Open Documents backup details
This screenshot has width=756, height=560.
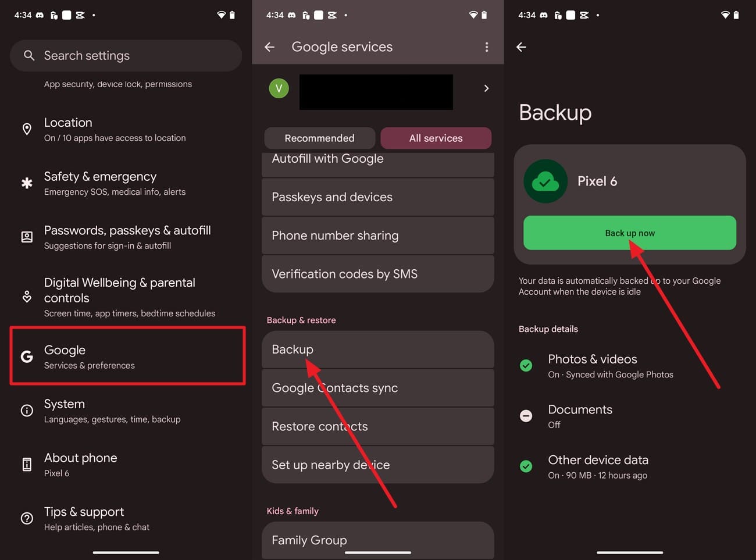pyautogui.click(x=630, y=416)
